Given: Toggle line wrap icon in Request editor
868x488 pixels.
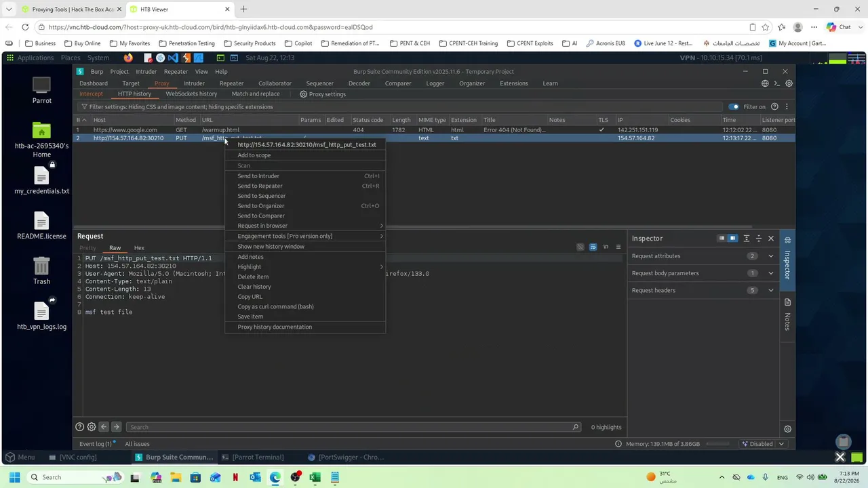Looking at the screenshot, I should (x=593, y=247).
